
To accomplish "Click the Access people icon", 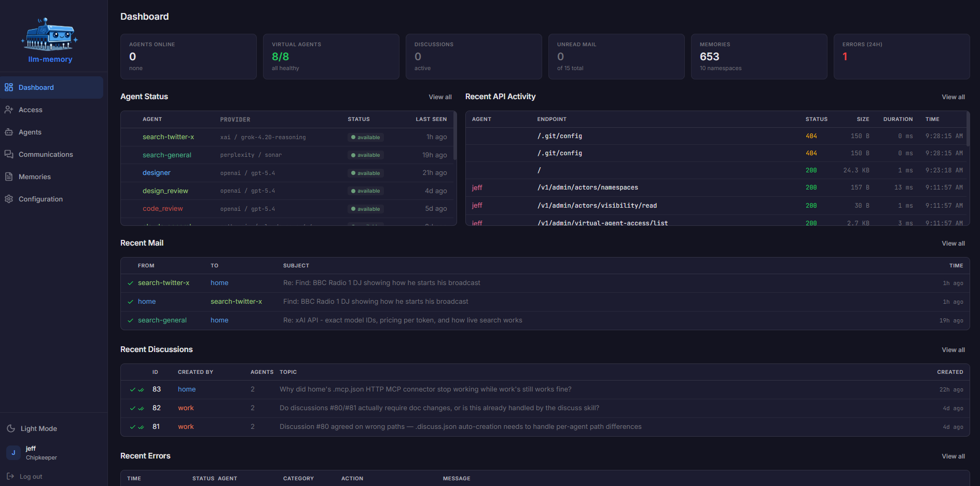I will click(x=9, y=110).
